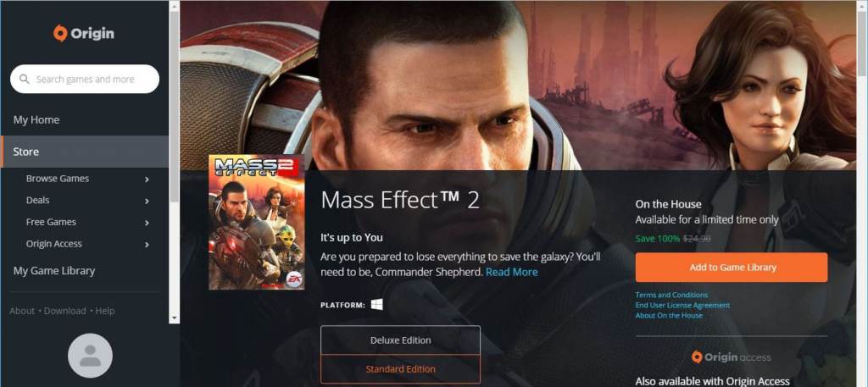Expand the Origin Access submenu chevron
This screenshot has height=387, width=868.
(x=147, y=245)
